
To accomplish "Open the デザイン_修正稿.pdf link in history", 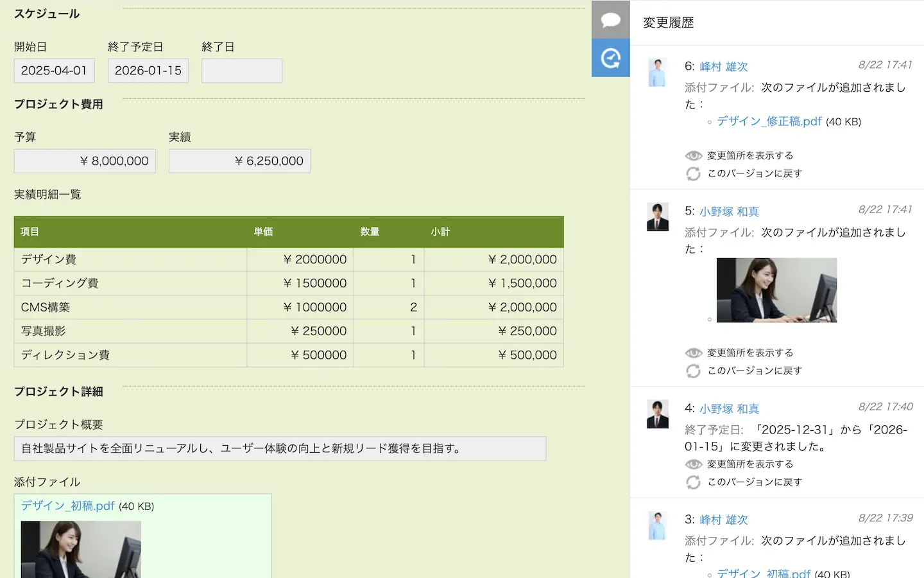I will (x=769, y=121).
